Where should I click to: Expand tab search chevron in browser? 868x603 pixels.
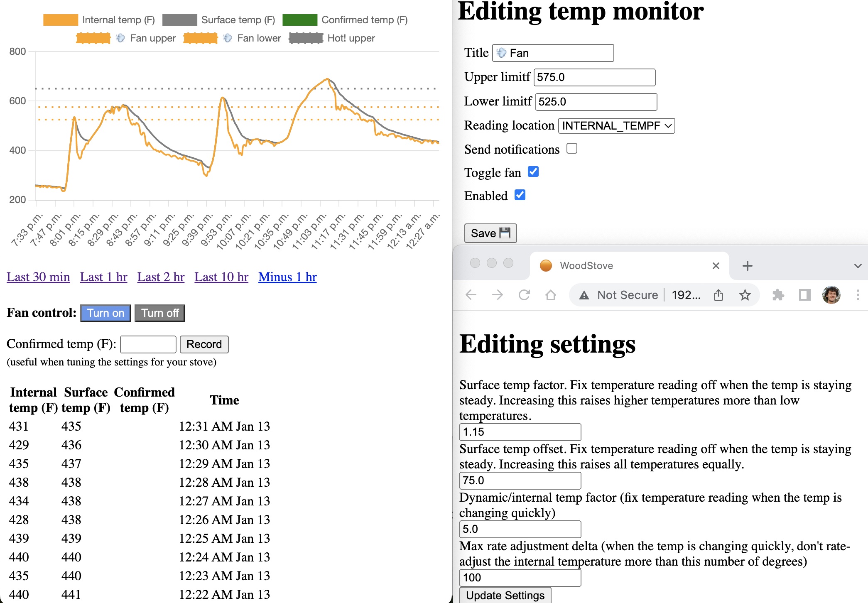(x=858, y=266)
